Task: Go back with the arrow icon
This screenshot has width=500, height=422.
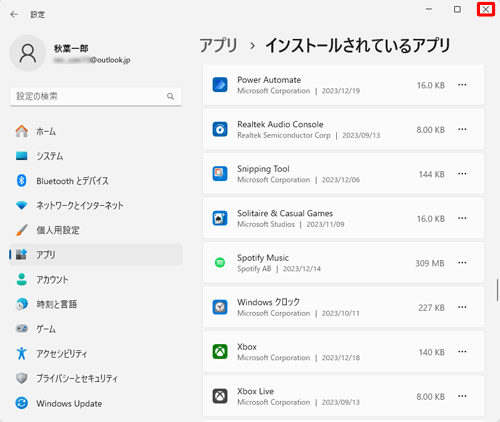Action: (14, 14)
